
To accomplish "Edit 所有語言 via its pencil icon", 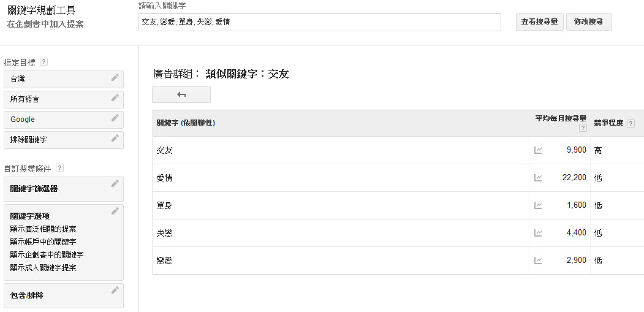I will 115,97.
